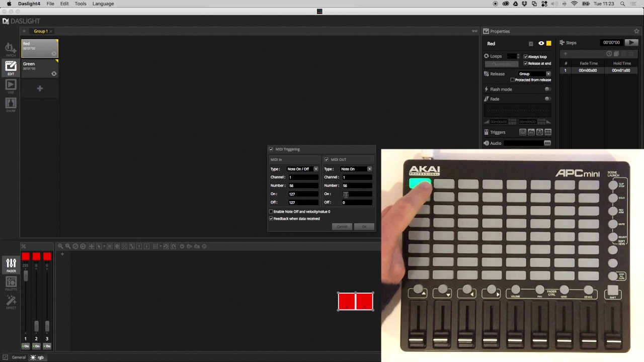Toggle Feedback when data received checkbox

click(271, 219)
